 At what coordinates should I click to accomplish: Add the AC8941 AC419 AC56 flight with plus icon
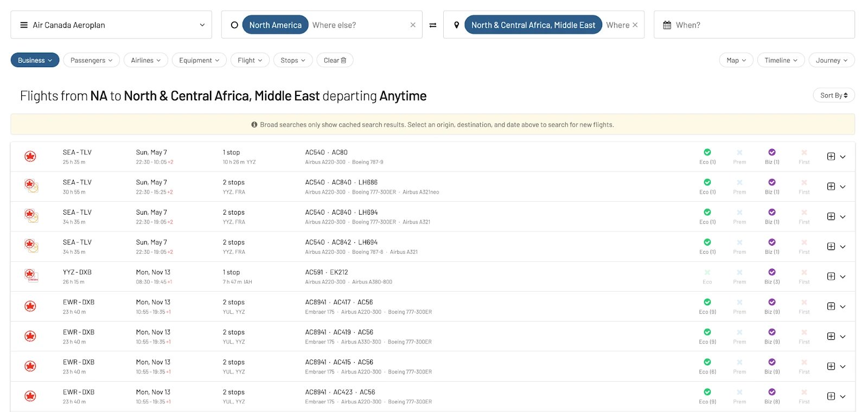[831, 336]
